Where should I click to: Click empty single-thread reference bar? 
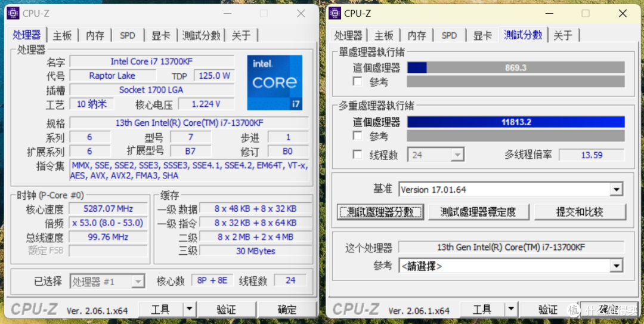point(516,81)
